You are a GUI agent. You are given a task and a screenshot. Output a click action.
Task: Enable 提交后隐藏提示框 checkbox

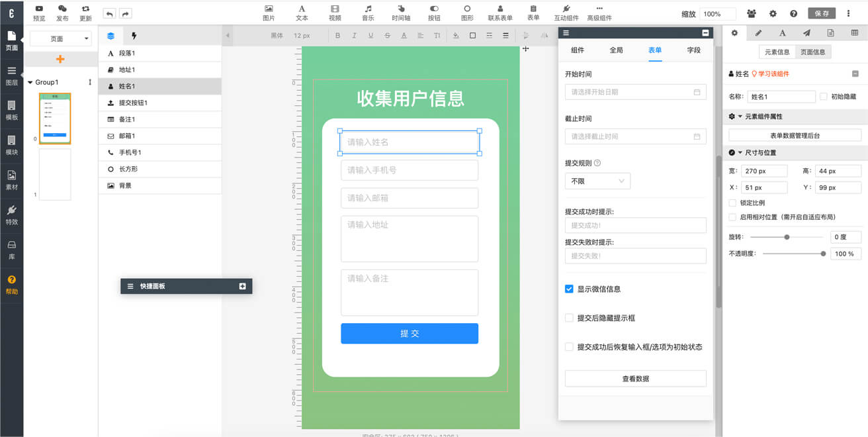[569, 318]
